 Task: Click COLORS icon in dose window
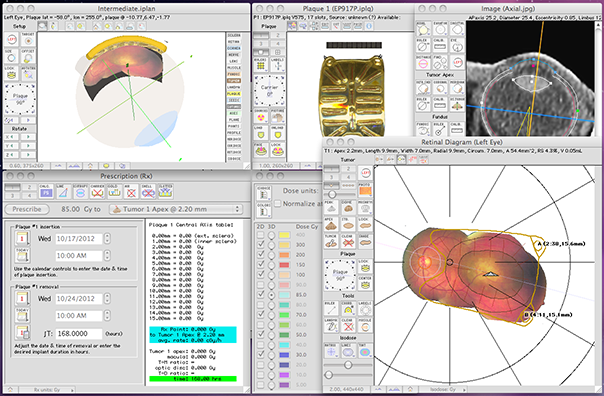pyautogui.click(x=263, y=210)
